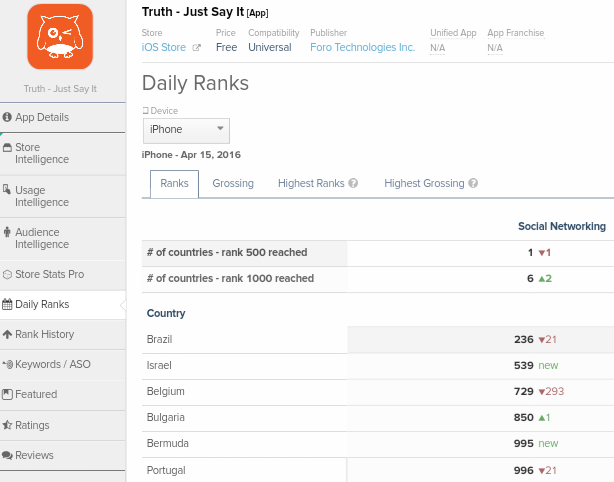
Task: Click the help icon next to Highest Grossing
Action: pyautogui.click(x=473, y=183)
